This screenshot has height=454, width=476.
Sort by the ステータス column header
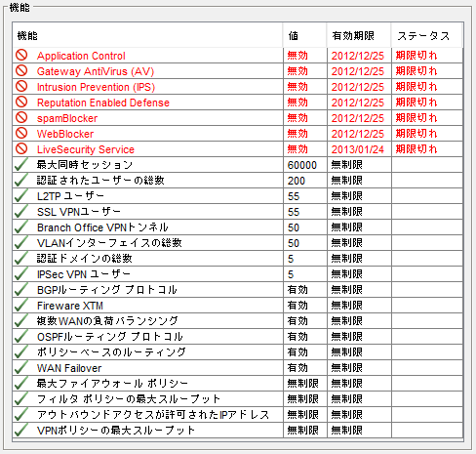click(426, 35)
